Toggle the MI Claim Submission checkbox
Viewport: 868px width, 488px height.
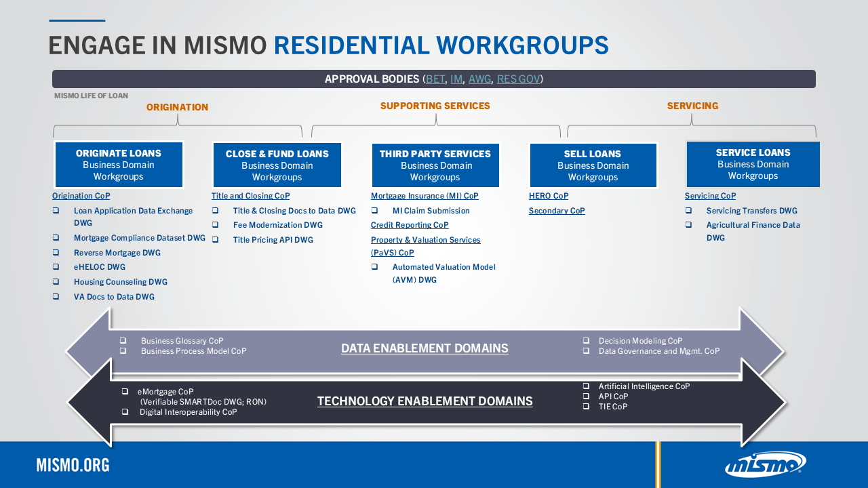(374, 211)
